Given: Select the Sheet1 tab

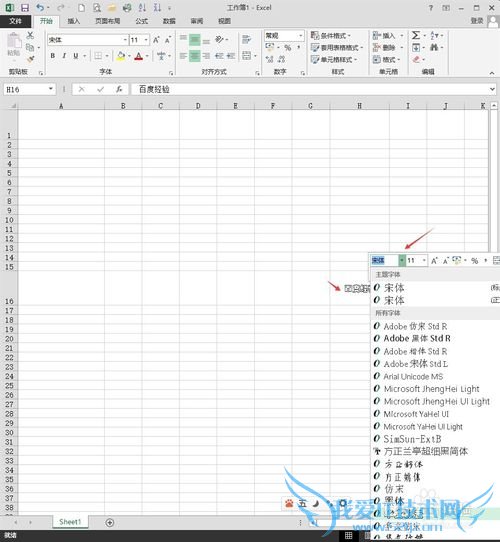Looking at the screenshot, I should point(70,522).
